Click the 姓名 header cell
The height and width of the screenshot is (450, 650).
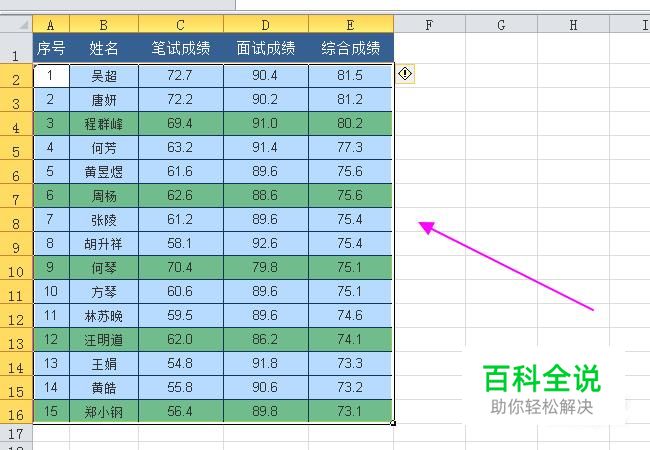click(x=104, y=48)
